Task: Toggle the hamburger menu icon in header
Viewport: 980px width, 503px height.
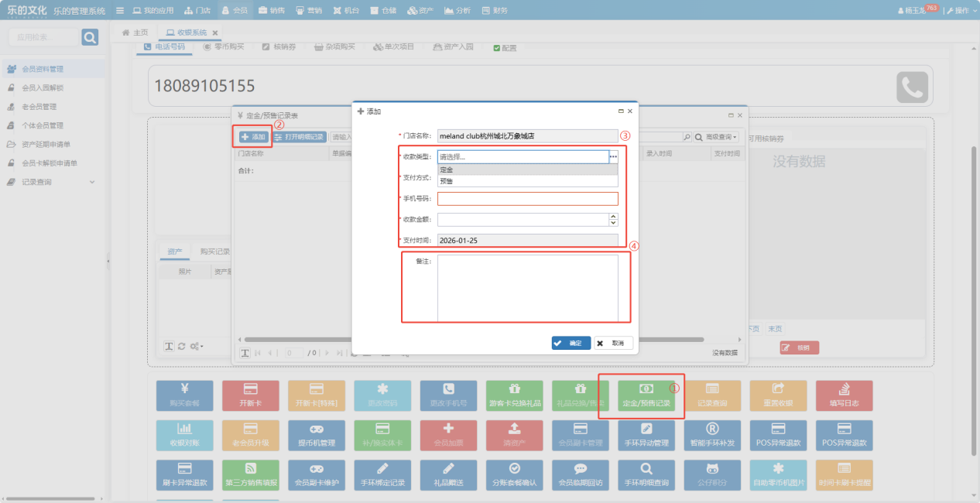Action: pyautogui.click(x=119, y=11)
